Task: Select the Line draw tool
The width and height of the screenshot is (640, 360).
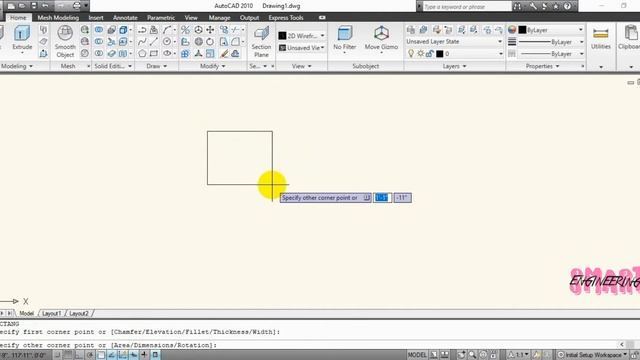Action: point(154,42)
